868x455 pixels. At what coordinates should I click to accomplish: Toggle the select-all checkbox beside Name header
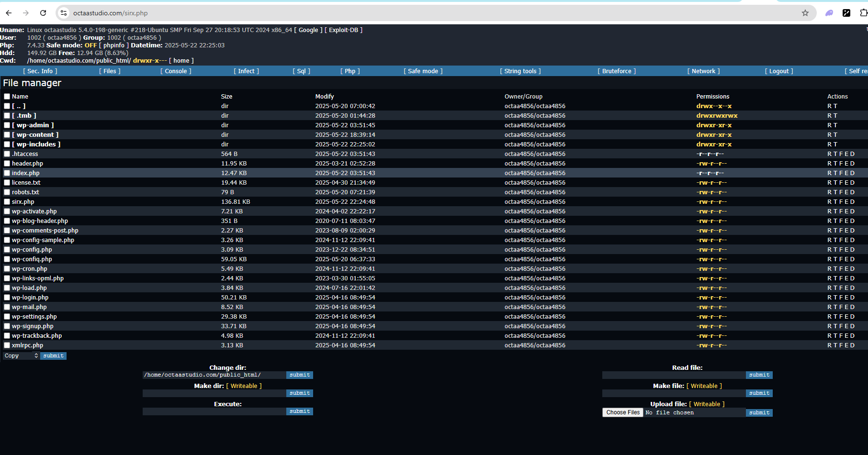[x=7, y=96]
